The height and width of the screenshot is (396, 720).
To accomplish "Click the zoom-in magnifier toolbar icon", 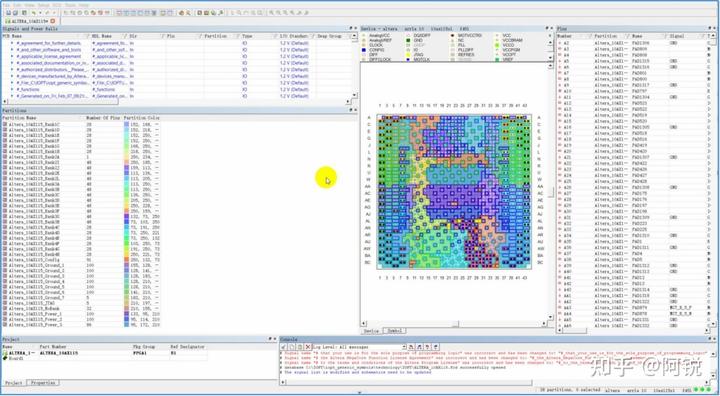I will pyautogui.click(x=271, y=13).
